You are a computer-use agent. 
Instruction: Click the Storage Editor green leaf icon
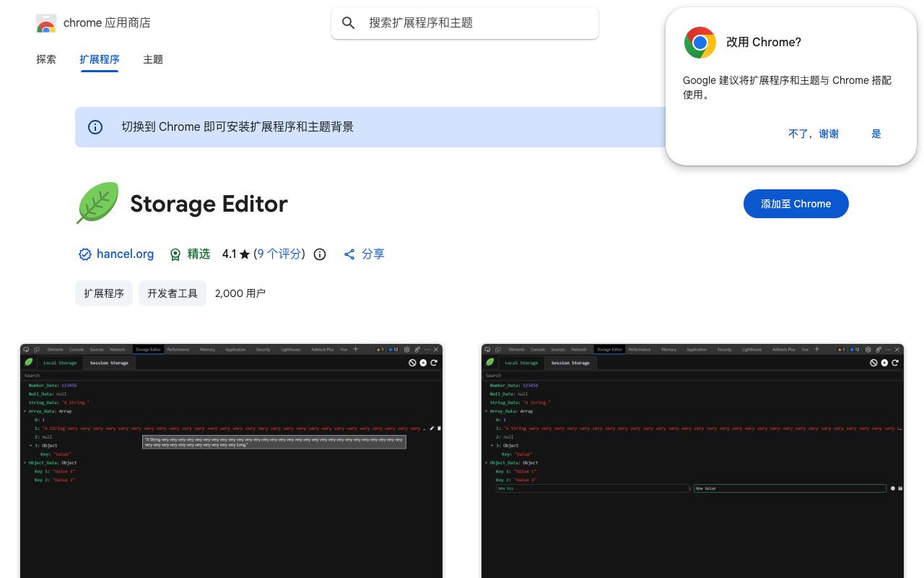coord(97,203)
